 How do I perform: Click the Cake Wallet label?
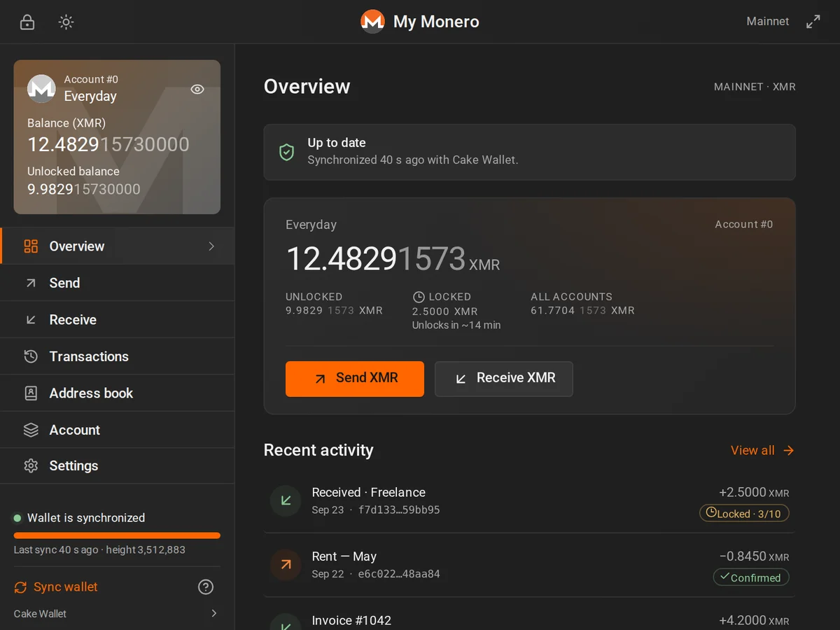(40, 614)
